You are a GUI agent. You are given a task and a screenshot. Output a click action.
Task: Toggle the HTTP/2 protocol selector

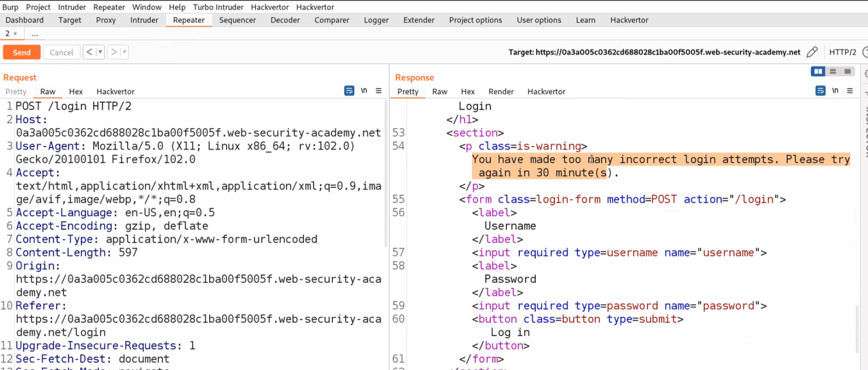843,51
